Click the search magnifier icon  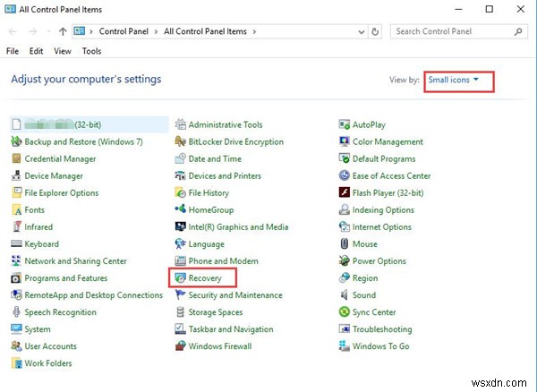pyautogui.click(x=518, y=31)
